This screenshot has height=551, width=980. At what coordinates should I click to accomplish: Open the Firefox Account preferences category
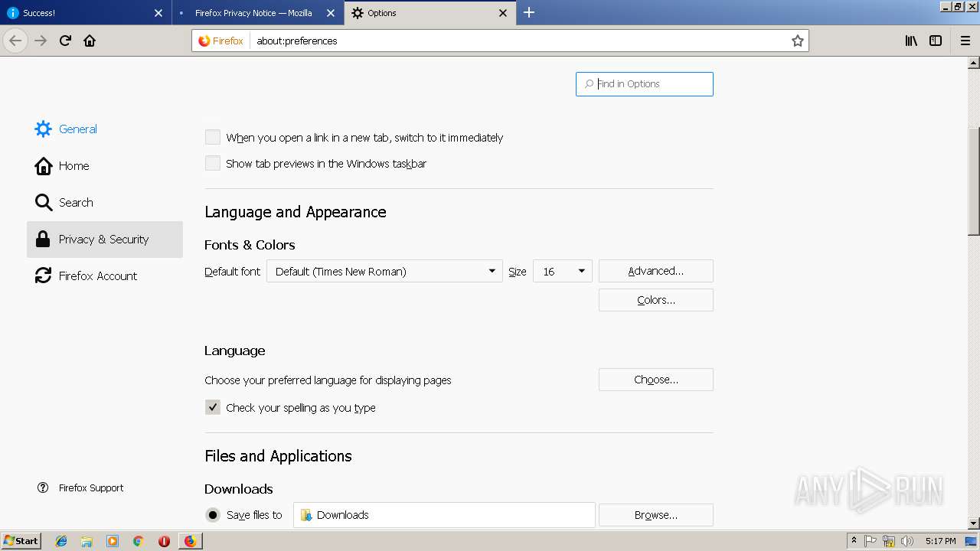click(x=105, y=276)
